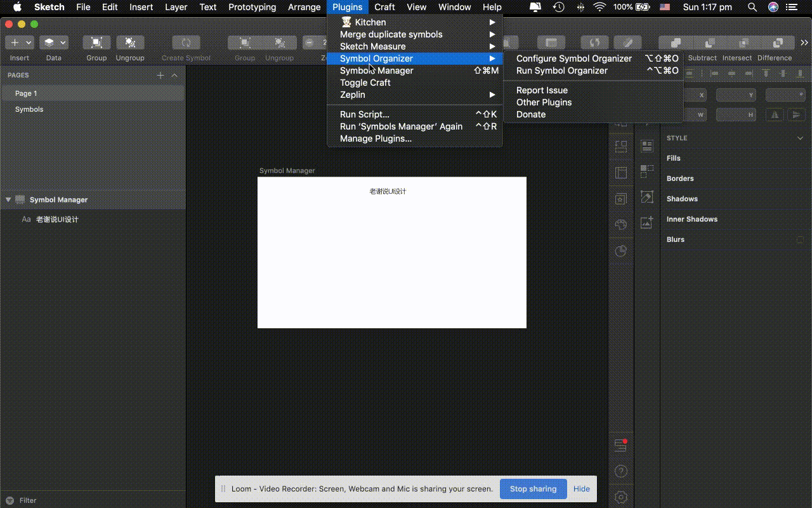Add a new page with plus icon
Screen dimensions: 812x508
pos(160,75)
